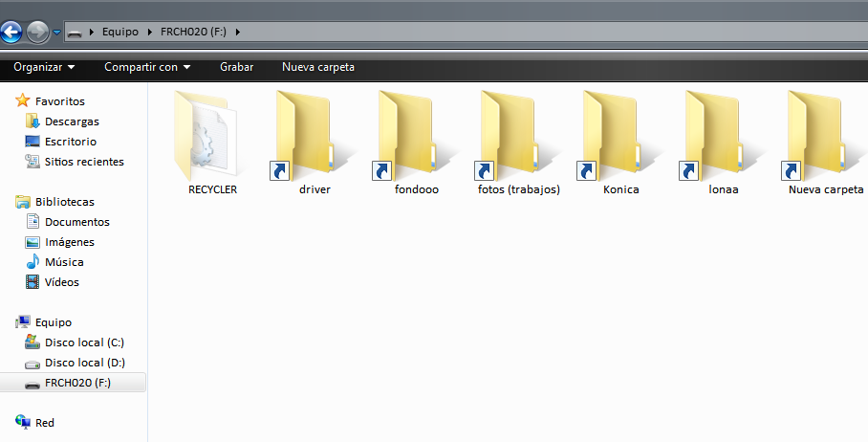
Task: Click the driver file name label
Action: coord(315,189)
